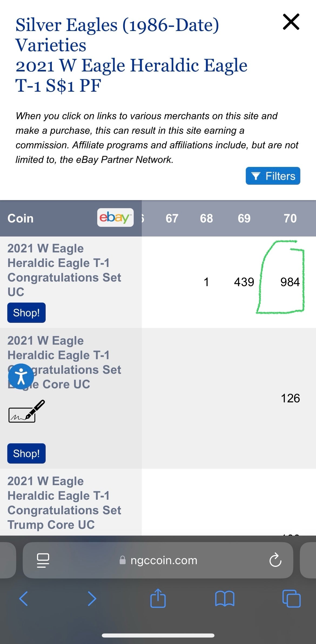Go forward in browser history
The height and width of the screenshot is (644, 316).
(92, 599)
